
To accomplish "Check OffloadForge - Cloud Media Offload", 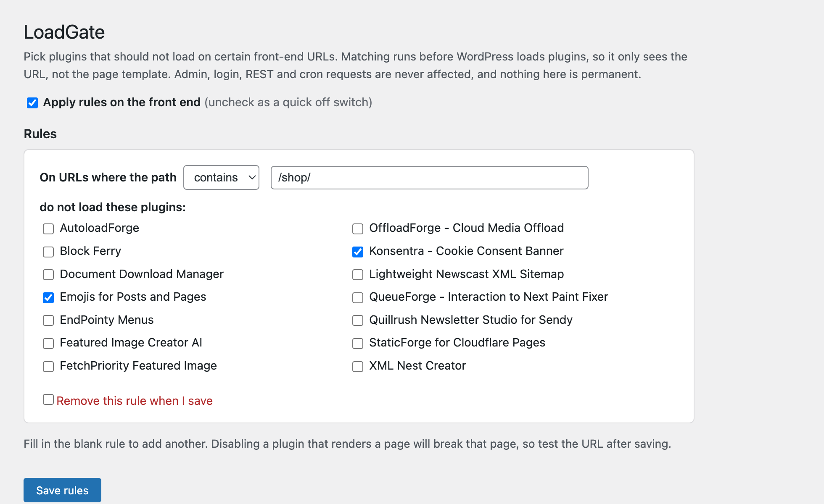I will [x=358, y=228].
